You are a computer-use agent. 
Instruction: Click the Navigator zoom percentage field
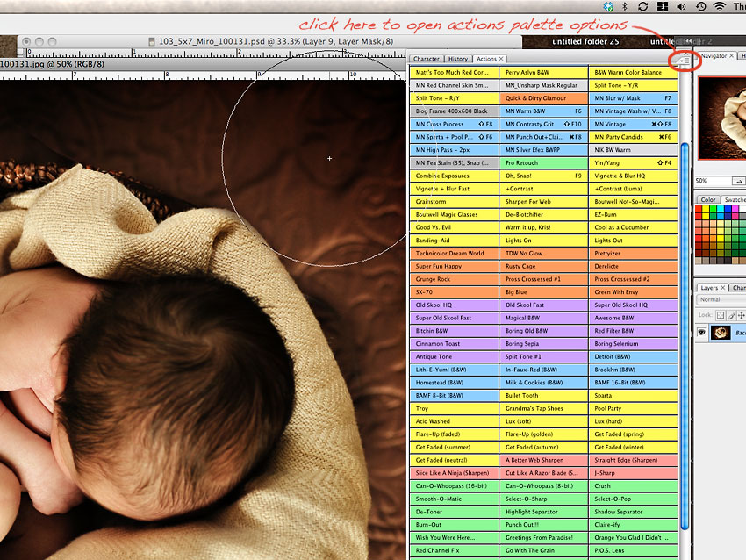[702, 180]
